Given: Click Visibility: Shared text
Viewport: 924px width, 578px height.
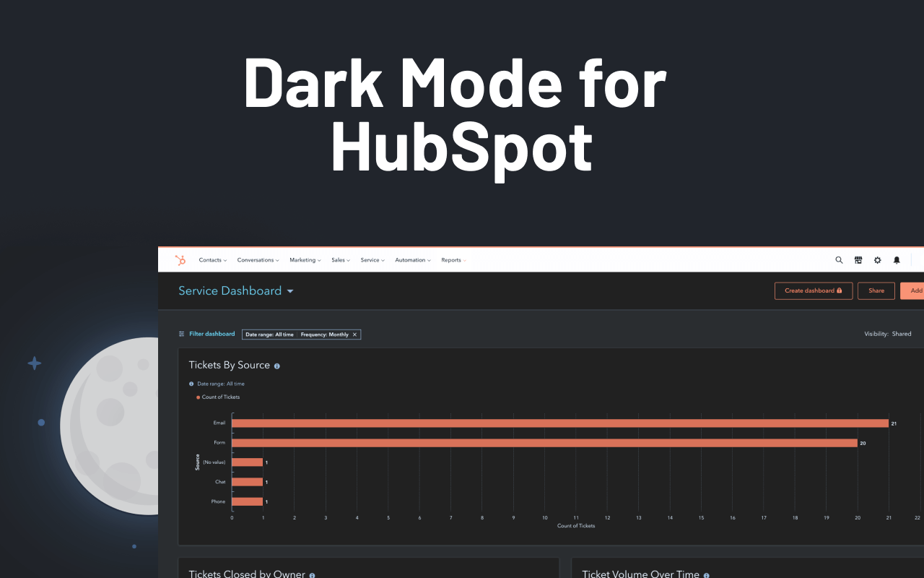Looking at the screenshot, I should (x=887, y=334).
